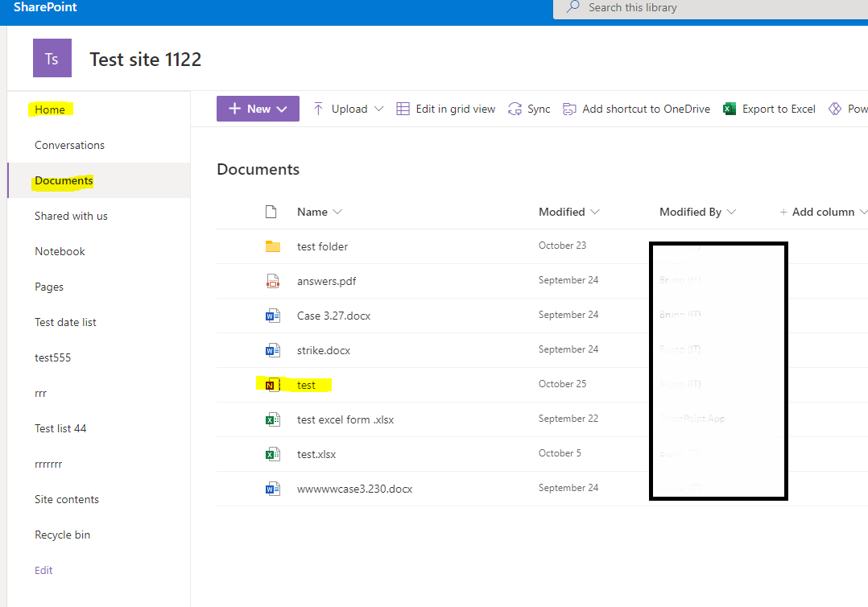Open the test folder name
Viewport: 868px width, 607px height.
pyautogui.click(x=323, y=247)
